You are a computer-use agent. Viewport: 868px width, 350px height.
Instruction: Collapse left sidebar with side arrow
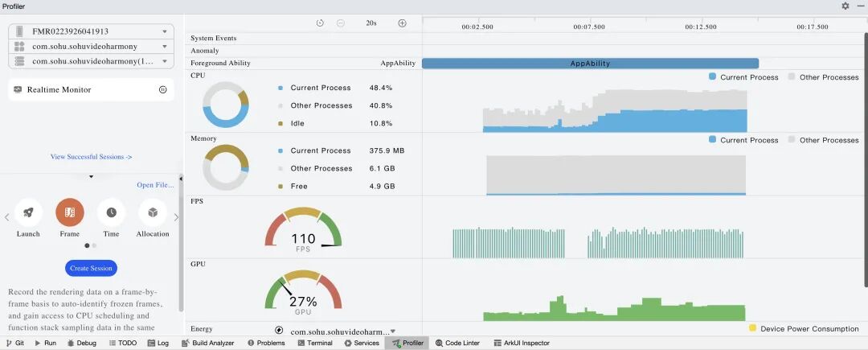[181, 179]
